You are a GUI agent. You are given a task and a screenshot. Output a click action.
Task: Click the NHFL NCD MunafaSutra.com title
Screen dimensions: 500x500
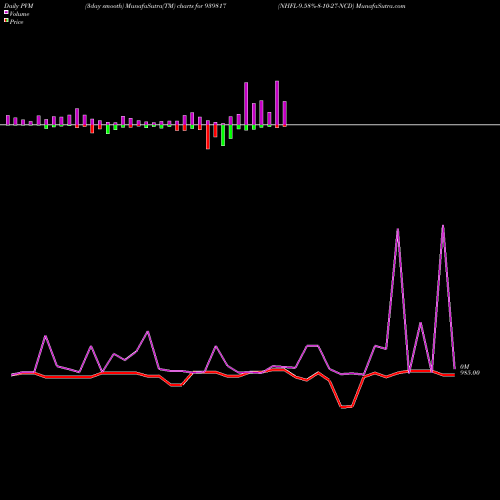point(342,6)
